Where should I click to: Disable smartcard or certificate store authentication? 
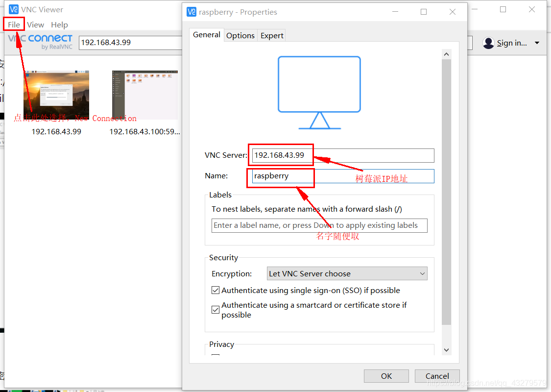216,309
